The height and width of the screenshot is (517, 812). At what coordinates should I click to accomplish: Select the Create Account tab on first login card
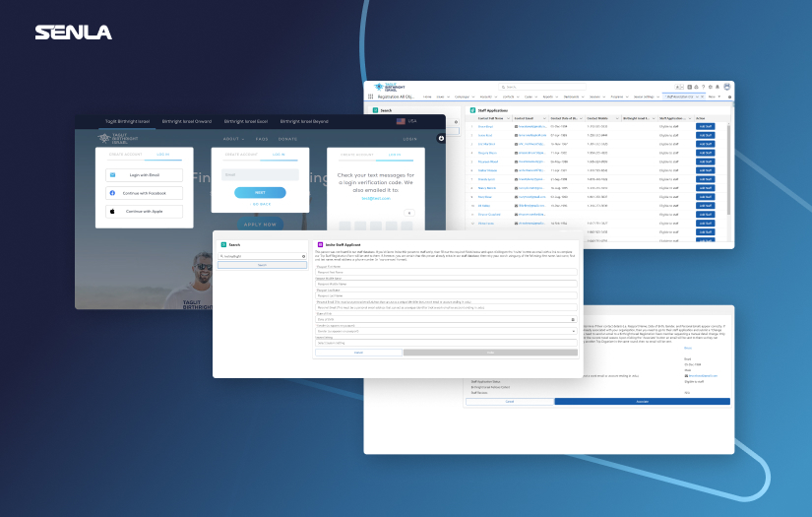tap(124, 155)
